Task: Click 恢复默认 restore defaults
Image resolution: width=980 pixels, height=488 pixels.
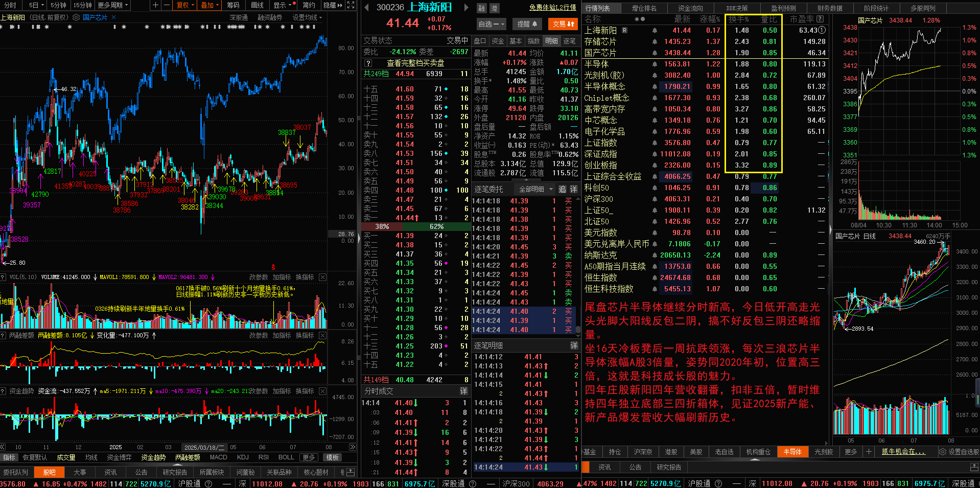Action: (35, 457)
